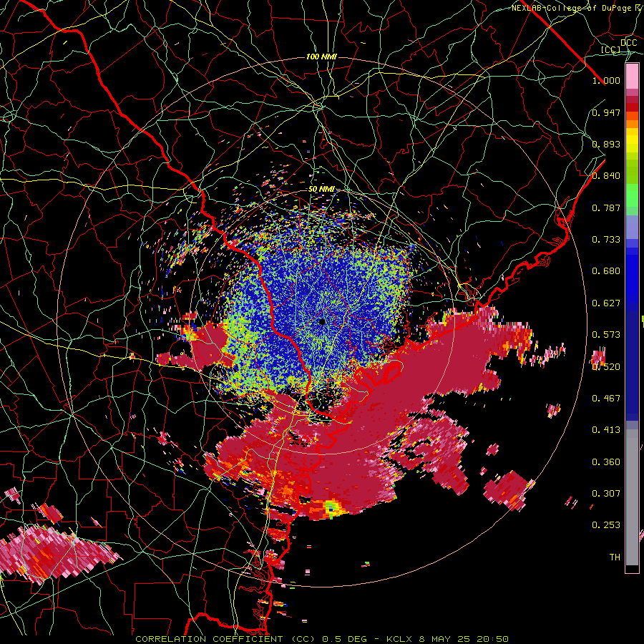Click the '0.627' color scale value
This screenshot has width=644, height=644.
(x=606, y=303)
